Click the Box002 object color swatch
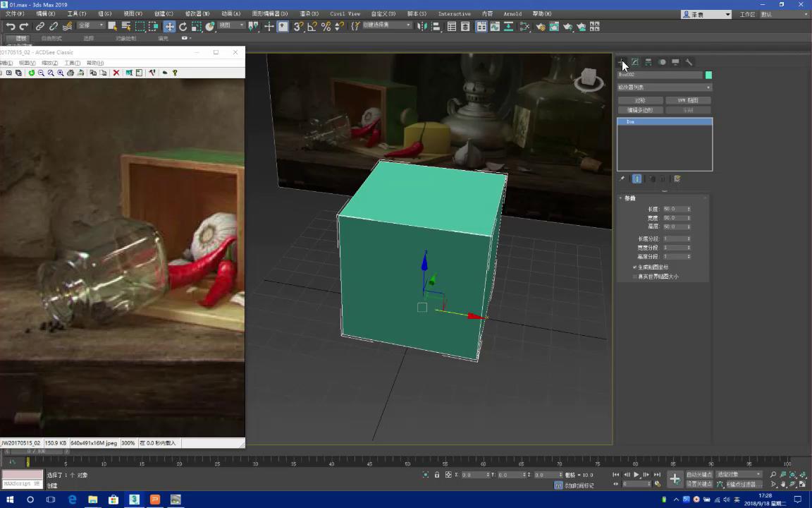 pyautogui.click(x=708, y=75)
